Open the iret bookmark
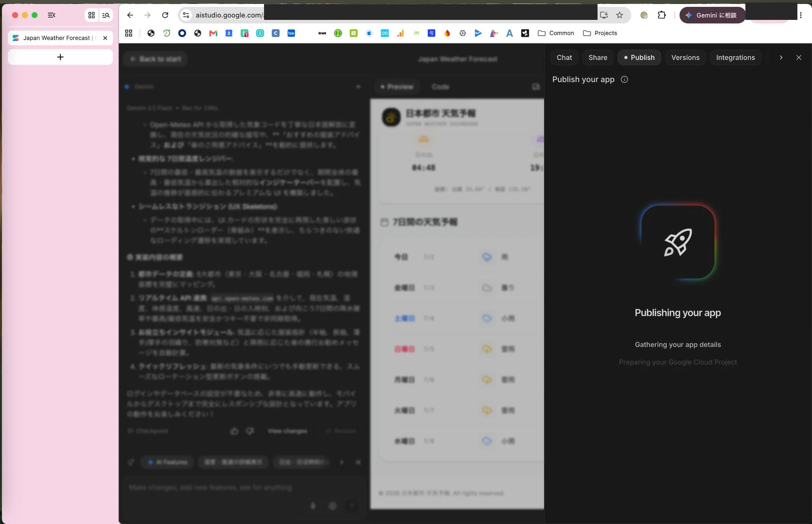This screenshot has width=812, height=524. point(322,33)
